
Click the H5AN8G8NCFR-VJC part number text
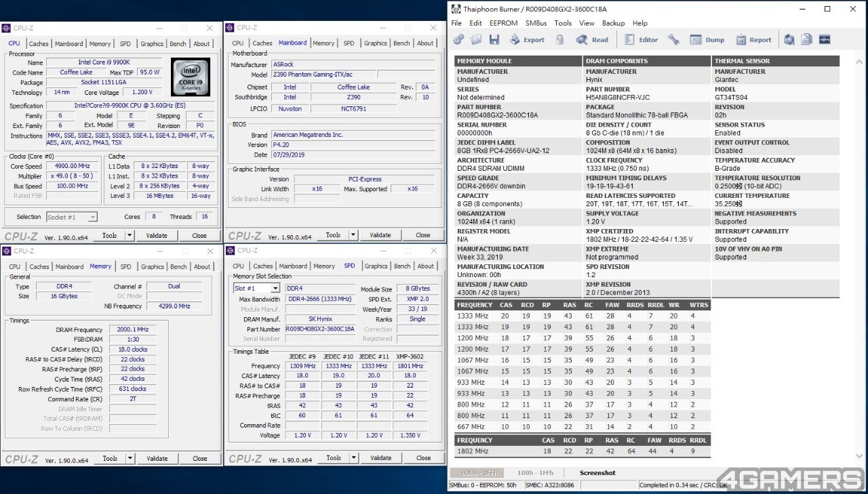click(617, 98)
